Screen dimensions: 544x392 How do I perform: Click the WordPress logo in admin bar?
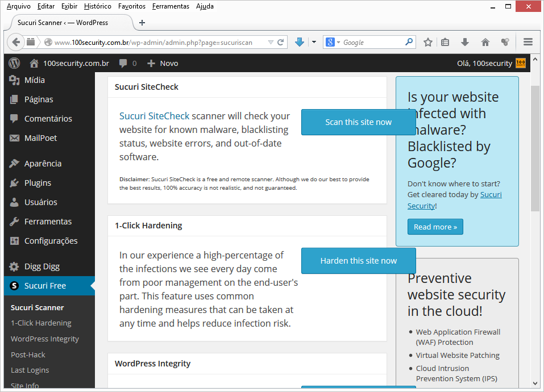pos(14,63)
